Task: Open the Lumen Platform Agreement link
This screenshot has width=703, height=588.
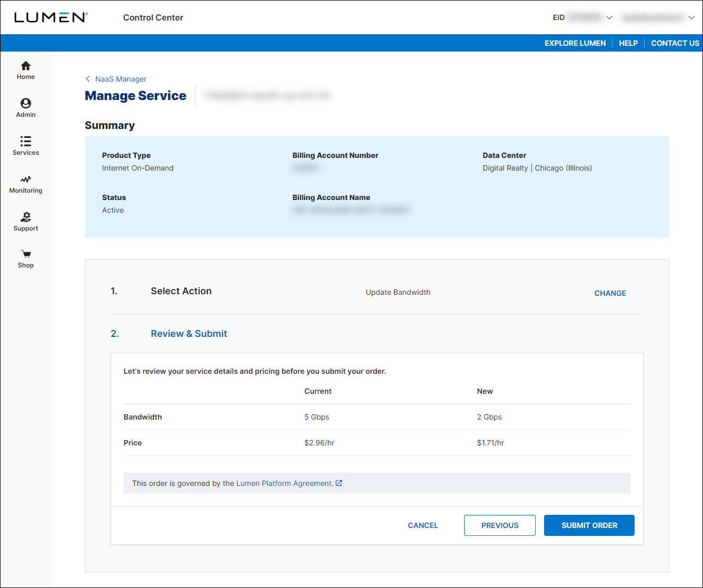Action: click(x=285, y=483)
